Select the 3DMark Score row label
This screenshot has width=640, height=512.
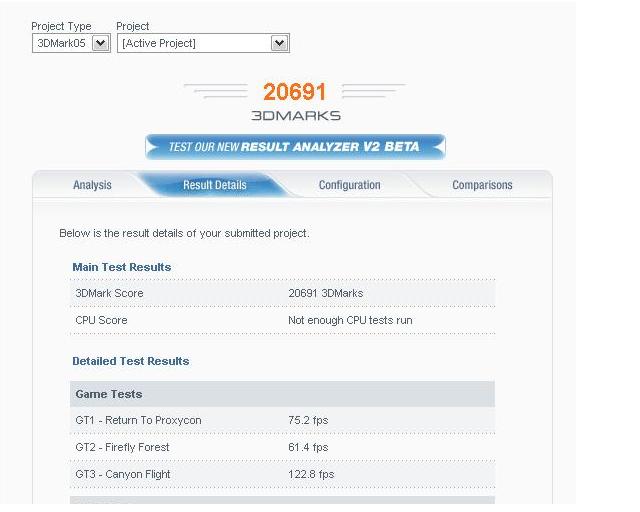(109, 293)
